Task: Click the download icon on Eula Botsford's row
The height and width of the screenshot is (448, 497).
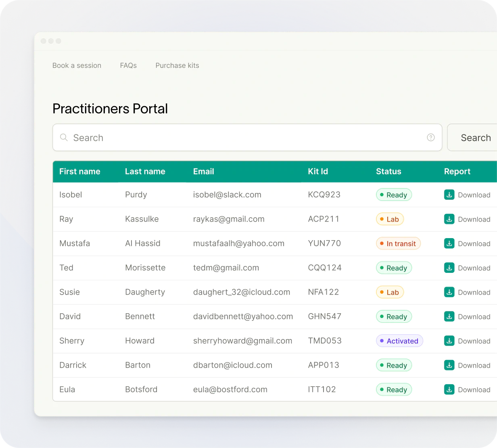Action: click(449, 389)
